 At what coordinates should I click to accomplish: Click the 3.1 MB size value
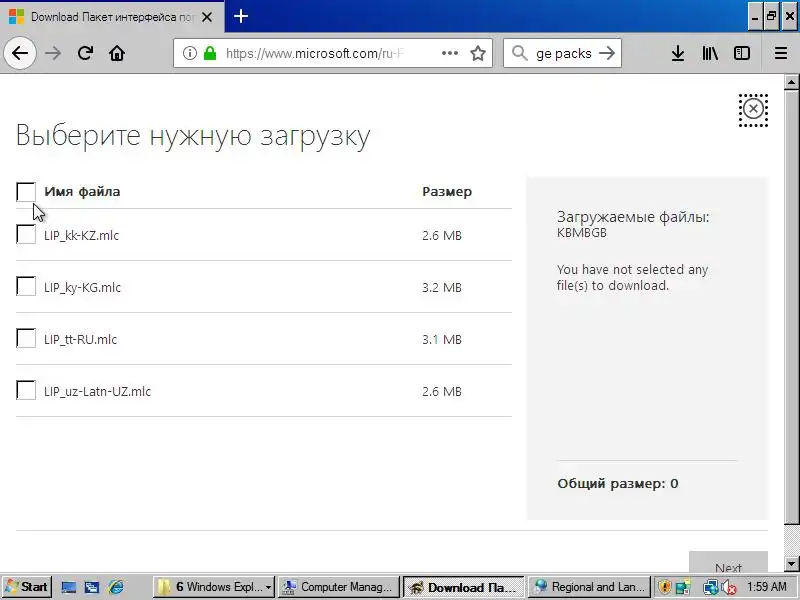point(442,339)
